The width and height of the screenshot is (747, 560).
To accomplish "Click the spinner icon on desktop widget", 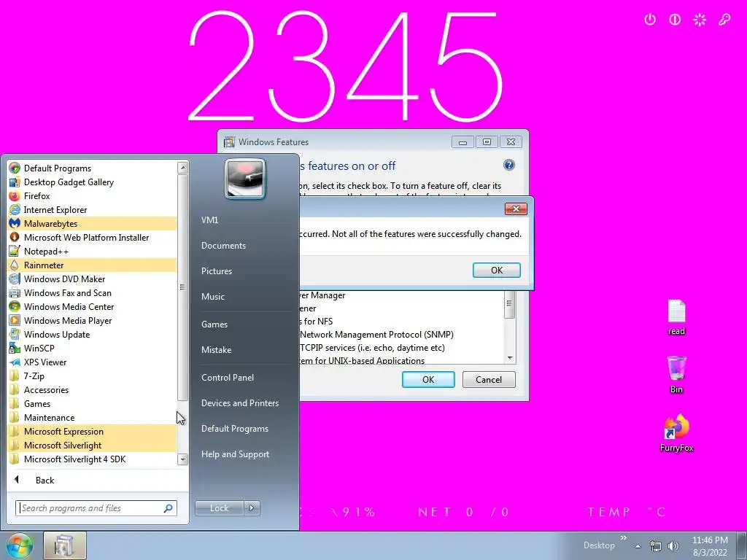I will pos(700,20).
